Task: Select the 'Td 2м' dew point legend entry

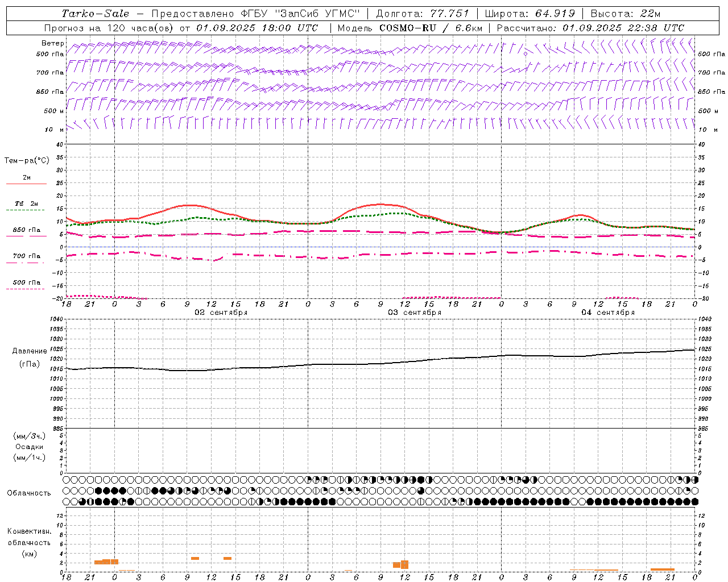Action: click(x=27, y=203)
